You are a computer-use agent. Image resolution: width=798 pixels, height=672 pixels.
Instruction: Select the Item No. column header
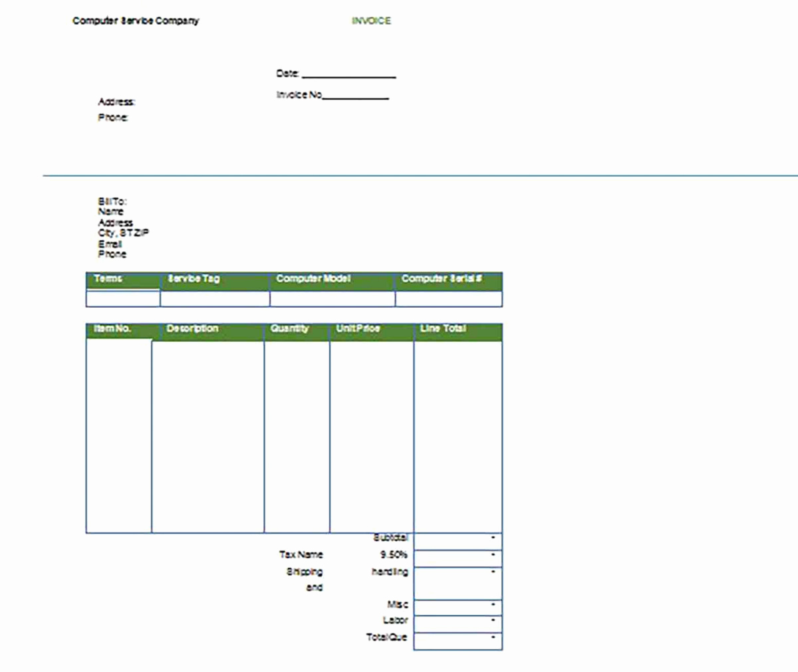click(119, 331)
